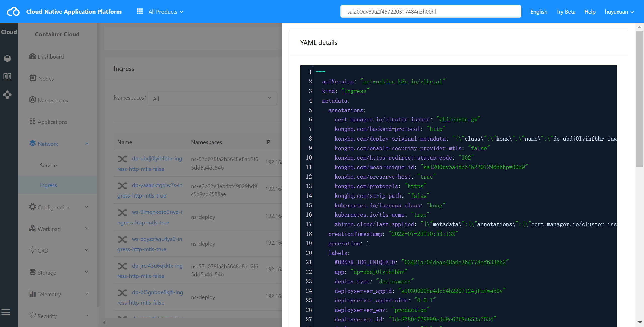Click scrollbar down arrow at bottom right
The image size is (644, 327).
[x=639, y=322]
